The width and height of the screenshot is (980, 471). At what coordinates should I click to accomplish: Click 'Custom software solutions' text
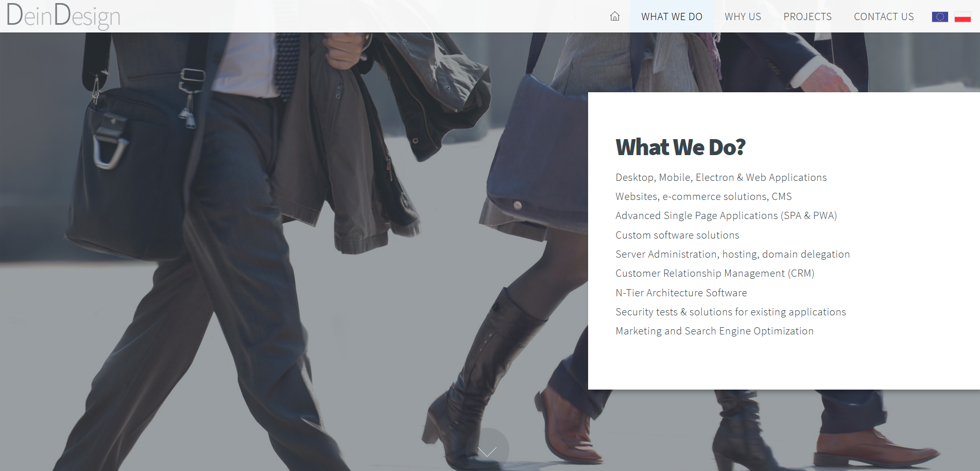pyautogui.click(x=677, y=235)
